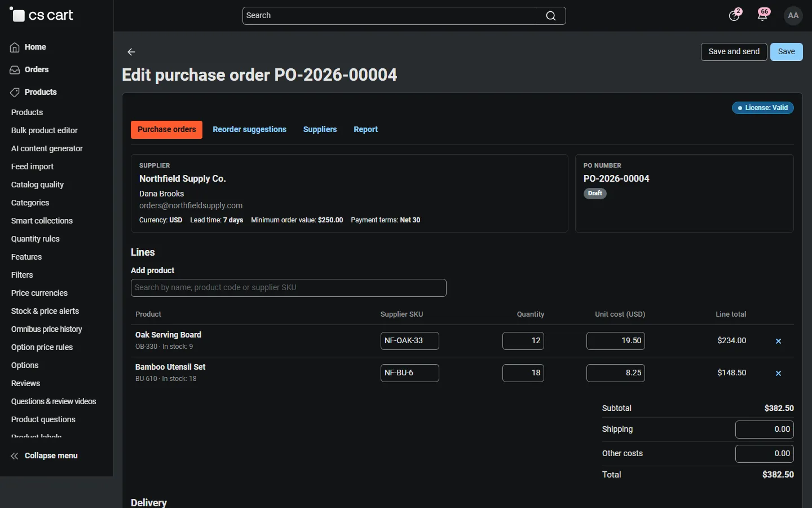The height and width of the screenshot is (508, 812).
Task: Open the notifications bell
Action: (x=763, y=15)
